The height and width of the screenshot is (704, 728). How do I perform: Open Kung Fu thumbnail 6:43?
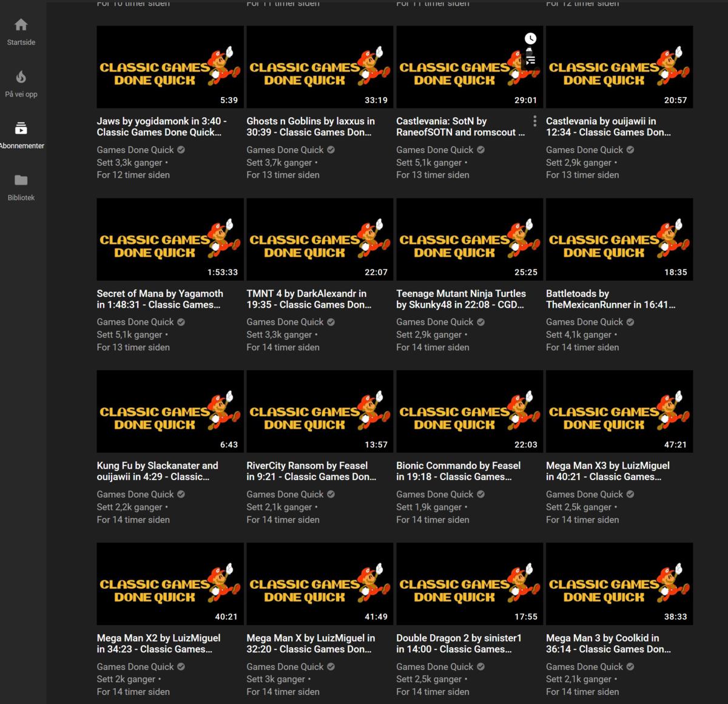point(170,412)
